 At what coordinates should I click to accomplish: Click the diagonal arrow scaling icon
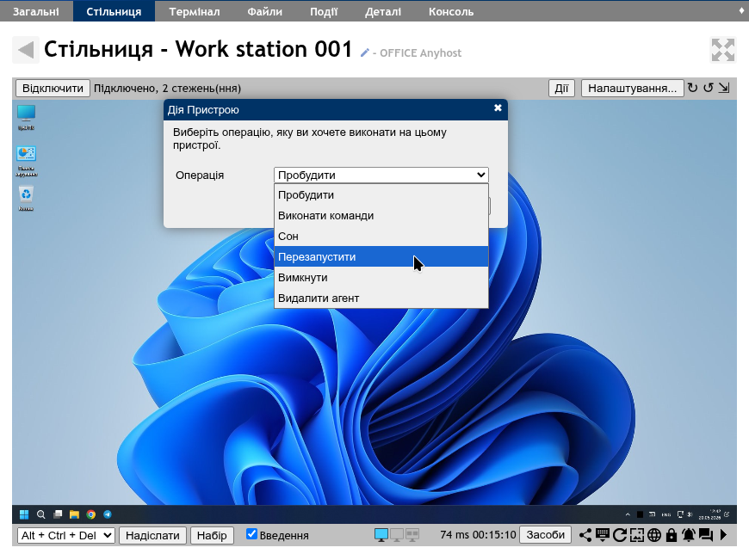tap(724, 88)
